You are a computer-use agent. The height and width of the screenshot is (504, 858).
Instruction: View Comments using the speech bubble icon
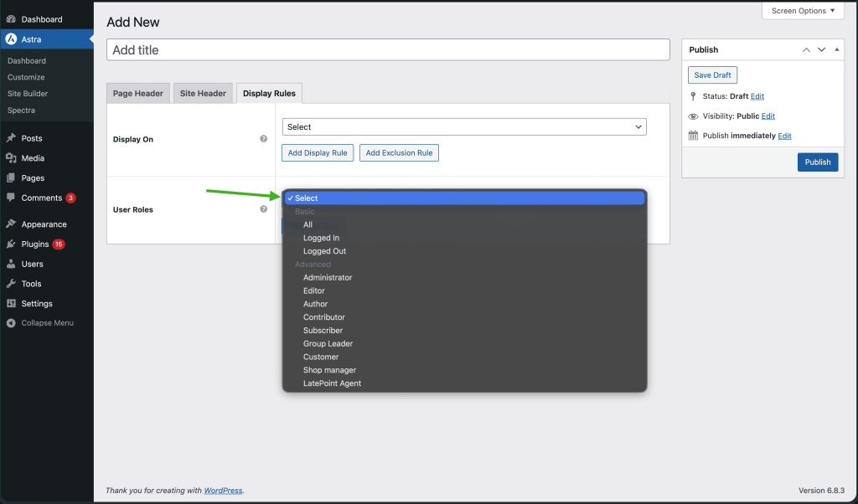pyautogui.click(x=12, y=198)
